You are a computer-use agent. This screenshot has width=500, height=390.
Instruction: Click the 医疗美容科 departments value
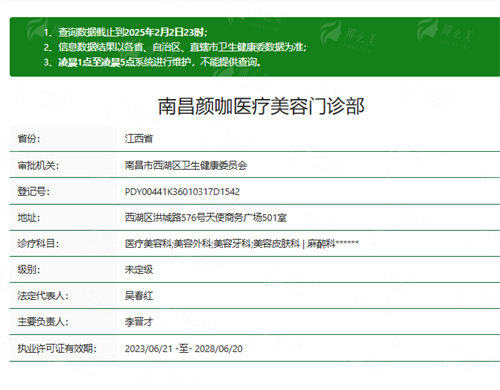[x=242, y=243]
